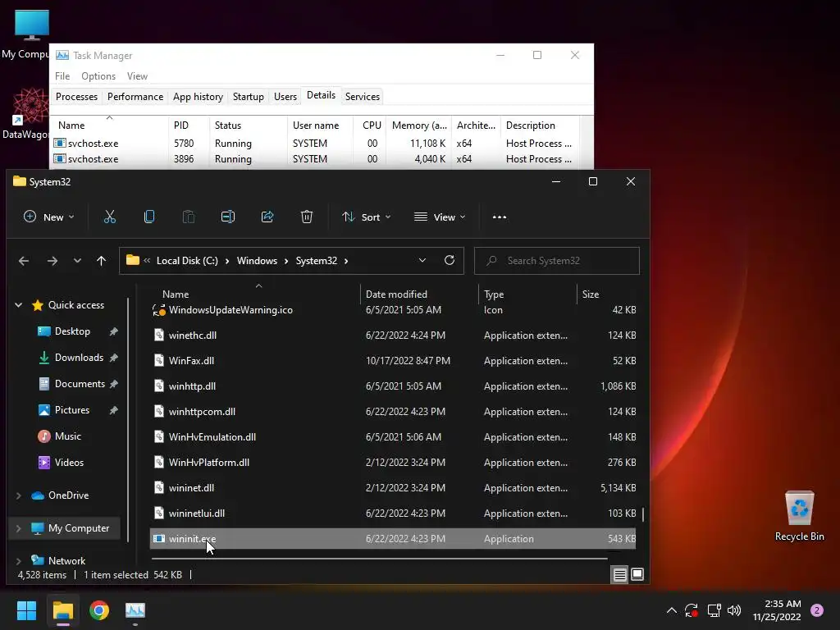The height and width of the screenshot is (630, 840).
Task: Open the taskbar clock and date
Action: pyautogui.click(x=776, y=610)
